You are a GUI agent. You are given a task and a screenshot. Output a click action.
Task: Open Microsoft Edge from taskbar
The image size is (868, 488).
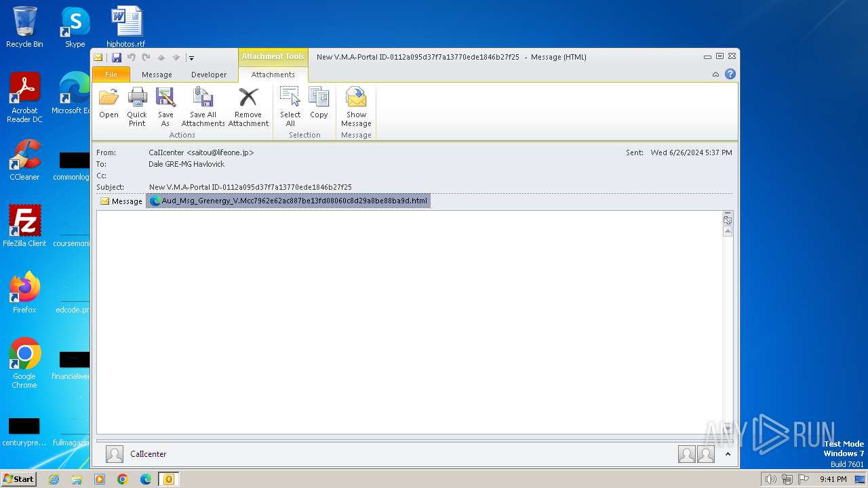[x=146, y=479]
